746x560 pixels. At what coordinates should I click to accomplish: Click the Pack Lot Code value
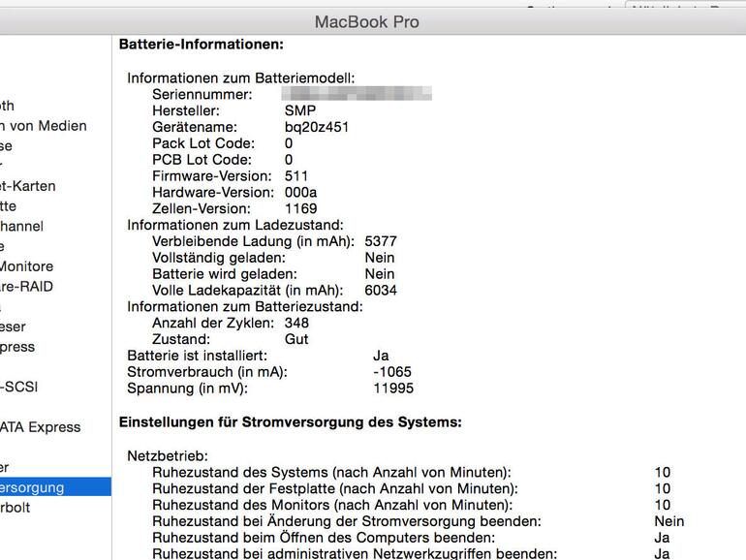tap(289, 143)
